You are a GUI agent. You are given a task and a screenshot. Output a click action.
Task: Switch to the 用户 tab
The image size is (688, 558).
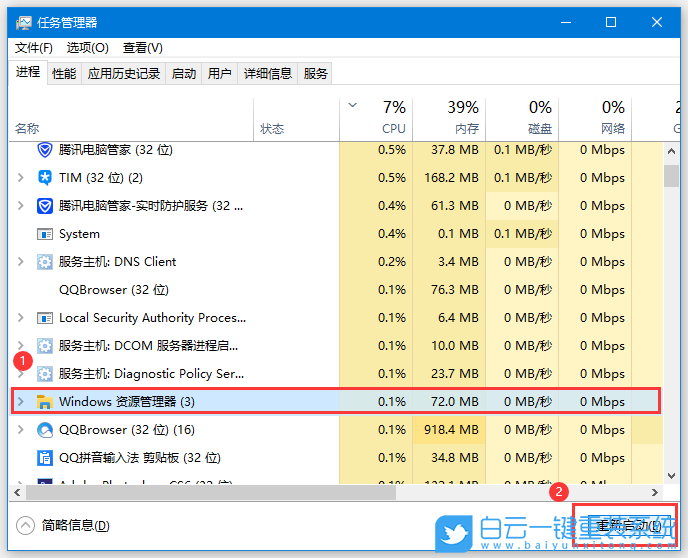click(219, 74)
